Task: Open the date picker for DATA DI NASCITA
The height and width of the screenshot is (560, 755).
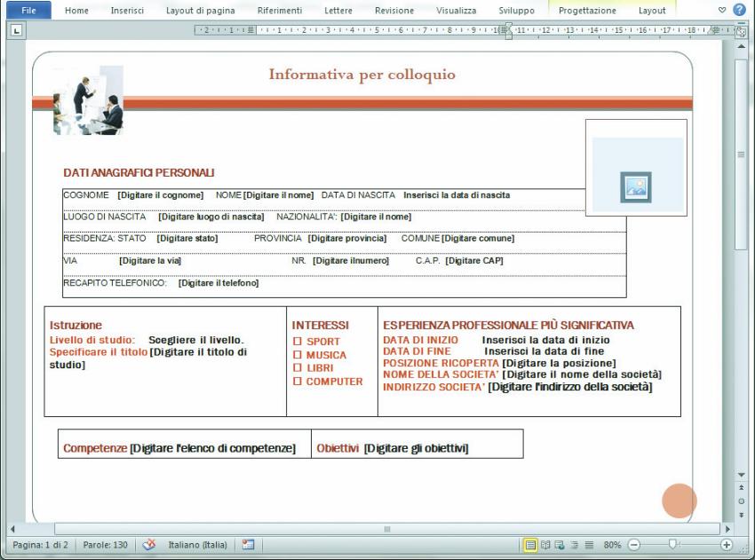Action: click(x=457, y=195)
